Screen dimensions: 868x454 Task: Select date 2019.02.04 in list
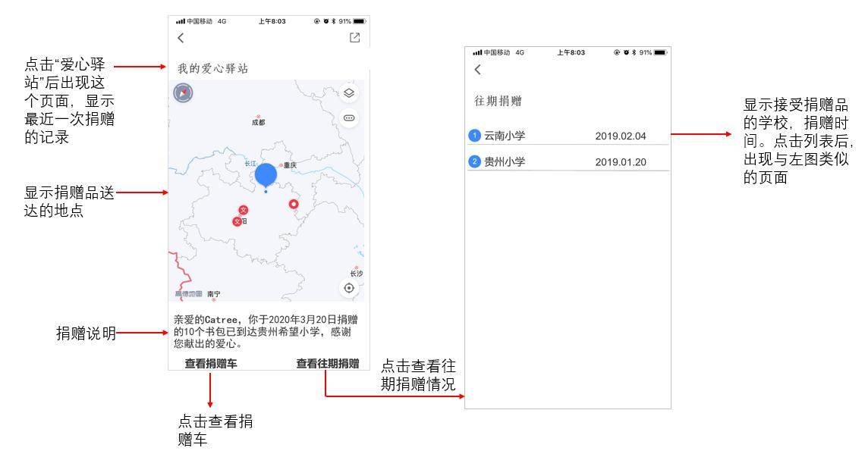click(x=621, y=136)
